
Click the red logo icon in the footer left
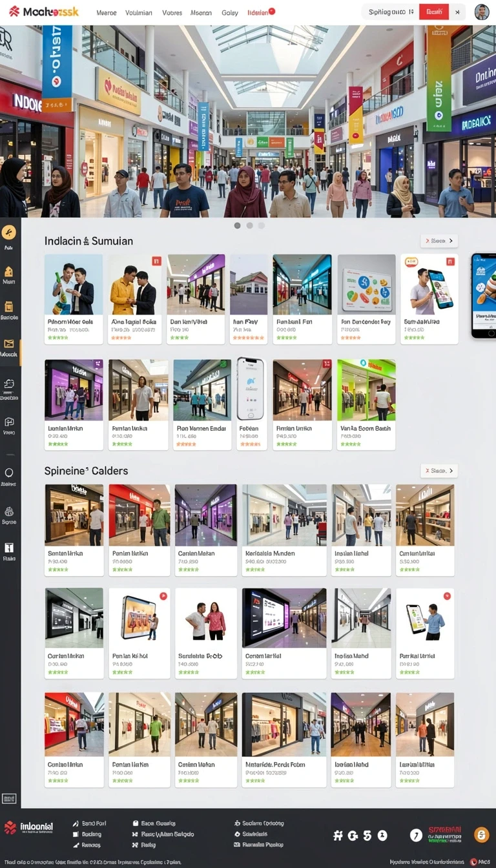[x=10, y=828]
